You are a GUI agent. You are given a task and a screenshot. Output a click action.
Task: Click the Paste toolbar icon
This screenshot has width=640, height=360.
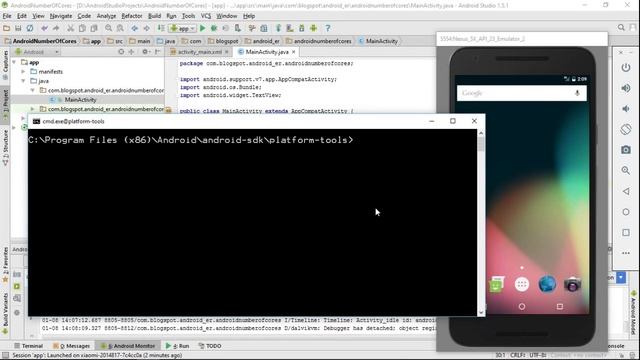(x=94, y=28)
